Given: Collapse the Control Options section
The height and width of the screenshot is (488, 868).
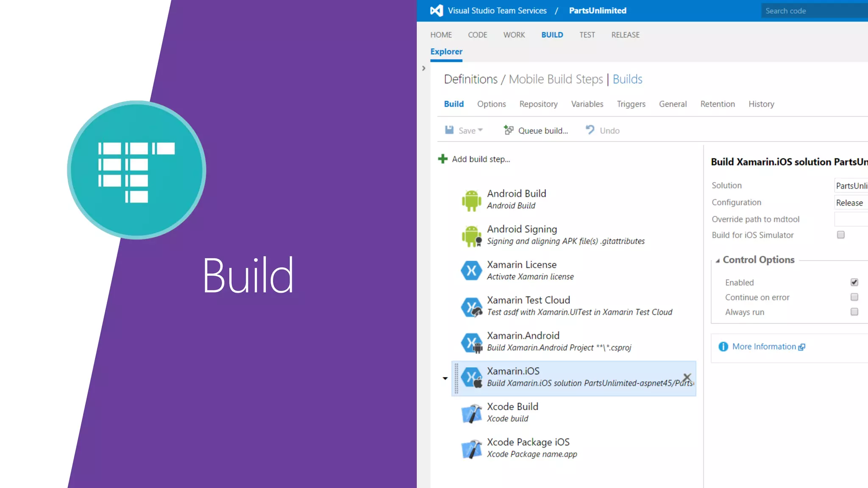Looking at the screenshot, I should 718,261.
